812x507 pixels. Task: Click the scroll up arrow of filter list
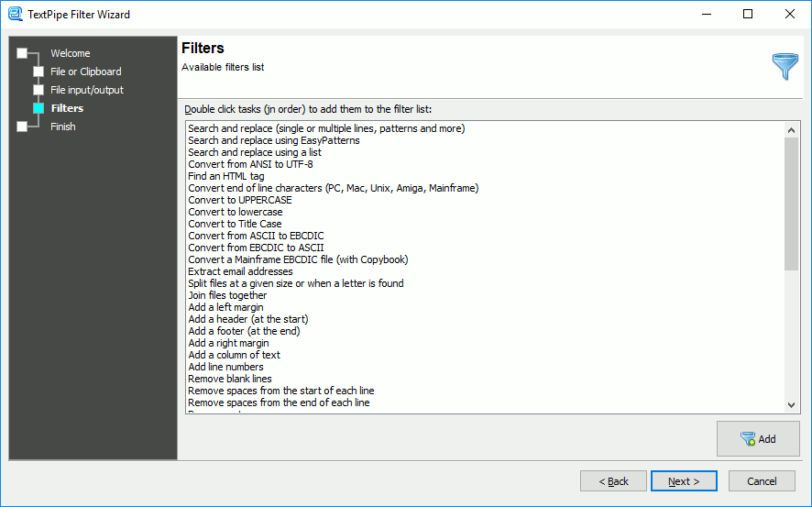pos(791,130)
